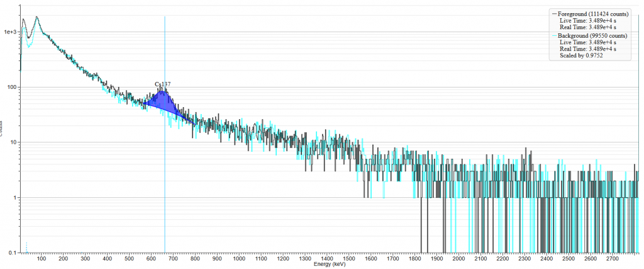Viewport: 644px width, 269px height.
Task: Click the Cs137 peak label
Action: pyautogui.click(x=163, y=84)
